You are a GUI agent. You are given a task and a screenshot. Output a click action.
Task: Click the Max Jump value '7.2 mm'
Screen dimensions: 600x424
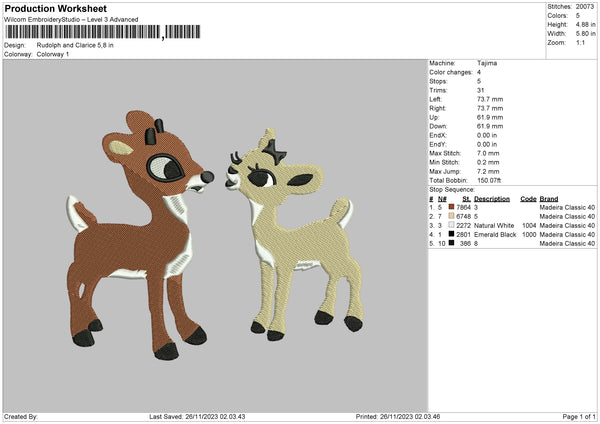click(488, 171)
